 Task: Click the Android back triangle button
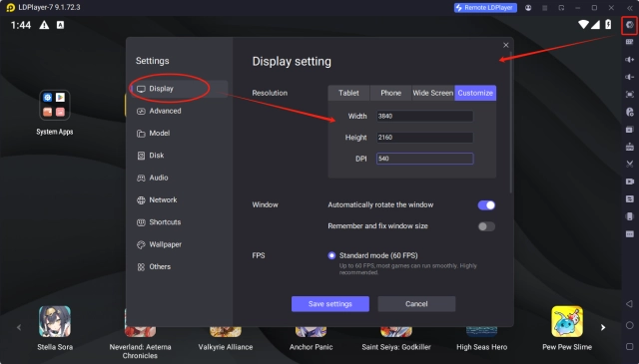pos(630,304)
